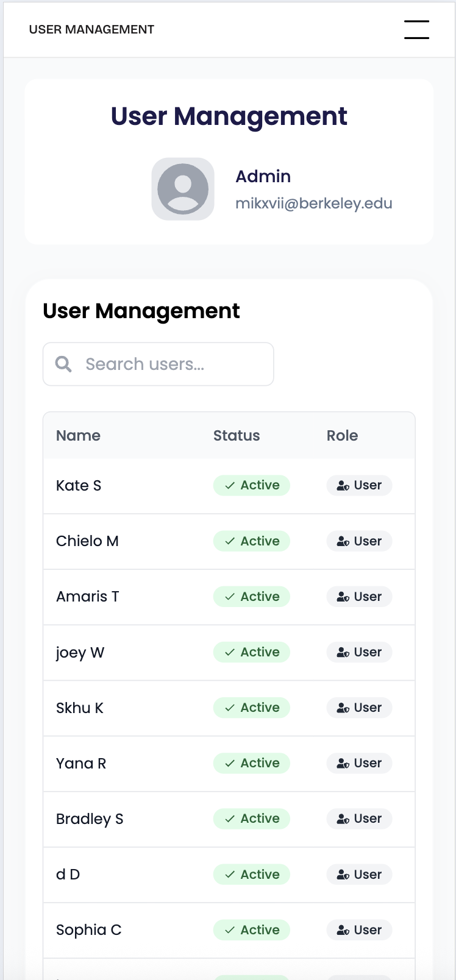Click the admin profile avatar icon
Image resolution: width=456 pixels, height=980 pixels.
pyautogui.click(x=183, y=189)
